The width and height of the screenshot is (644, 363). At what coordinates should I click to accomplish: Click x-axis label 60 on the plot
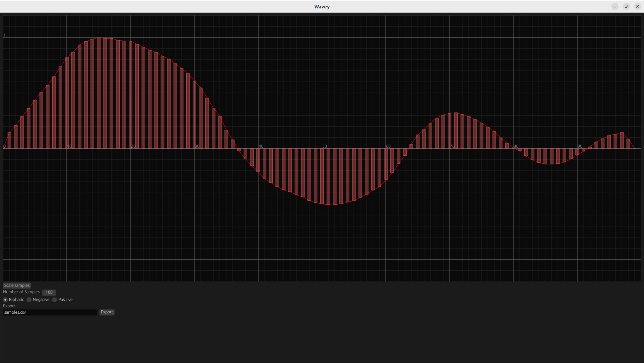[388, 146]
